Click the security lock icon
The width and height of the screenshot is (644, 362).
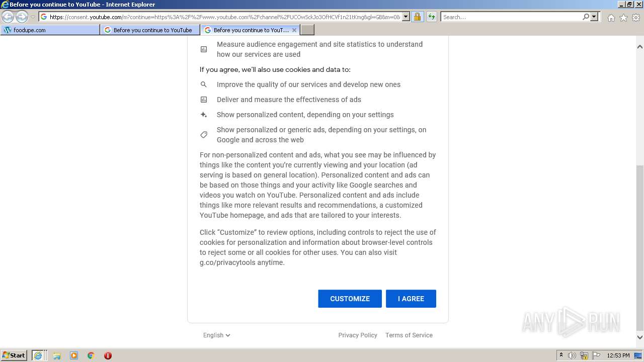click(417, 17)
